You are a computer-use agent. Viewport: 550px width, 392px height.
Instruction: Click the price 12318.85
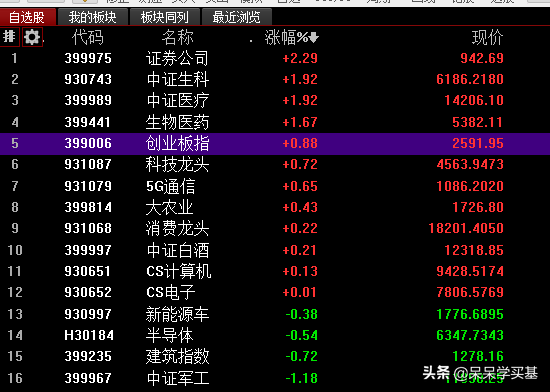click(x=474, y=250)
